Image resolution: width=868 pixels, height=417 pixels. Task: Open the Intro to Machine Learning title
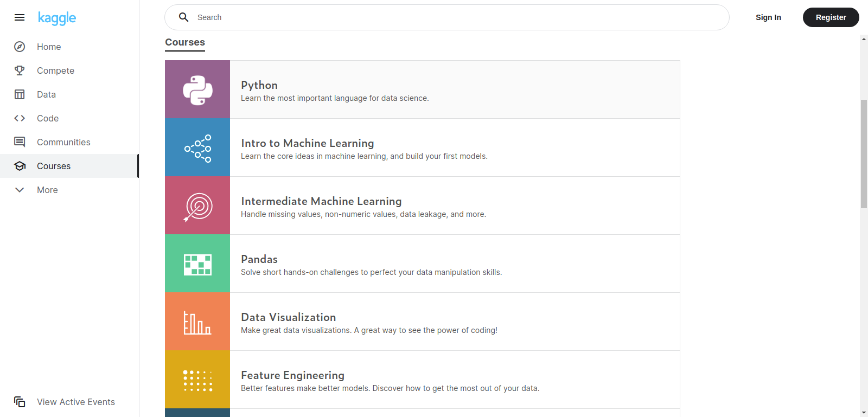pyautogui.click(x=308, y=143)
